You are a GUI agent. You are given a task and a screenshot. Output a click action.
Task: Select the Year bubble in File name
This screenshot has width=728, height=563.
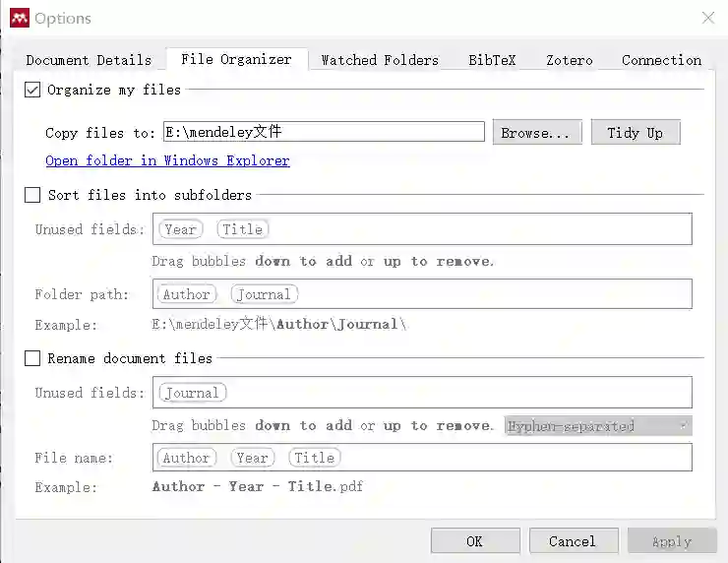point(253,458)
